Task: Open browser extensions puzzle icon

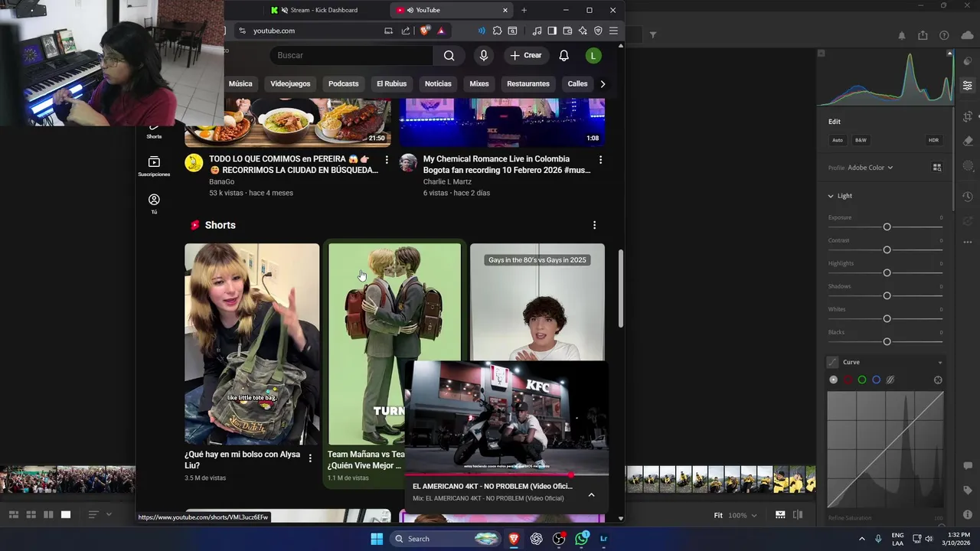Action: pyautogui.click(x=497, y=31)
